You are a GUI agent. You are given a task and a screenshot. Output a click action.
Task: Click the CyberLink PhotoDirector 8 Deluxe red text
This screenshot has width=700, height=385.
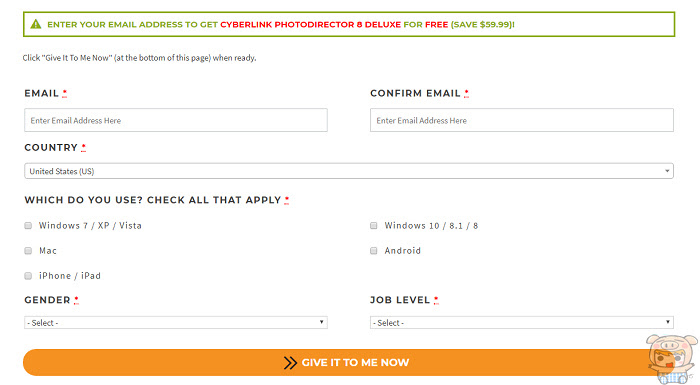pos(310,25)
